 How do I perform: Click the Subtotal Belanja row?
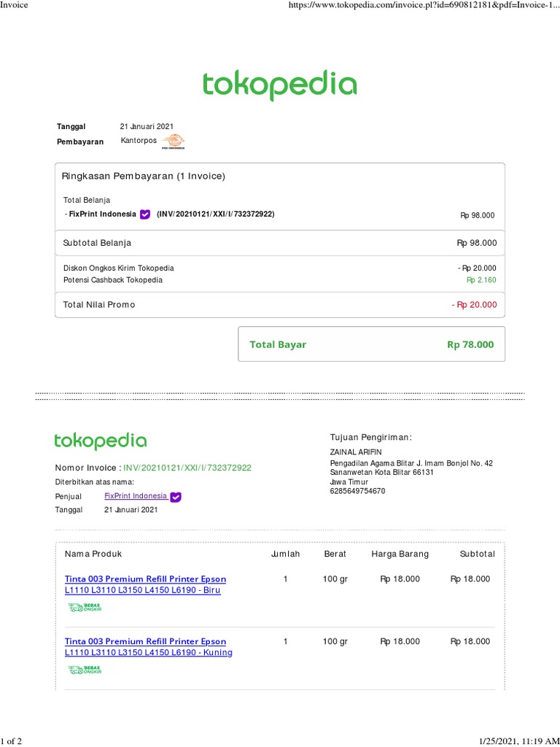[279, 243]
